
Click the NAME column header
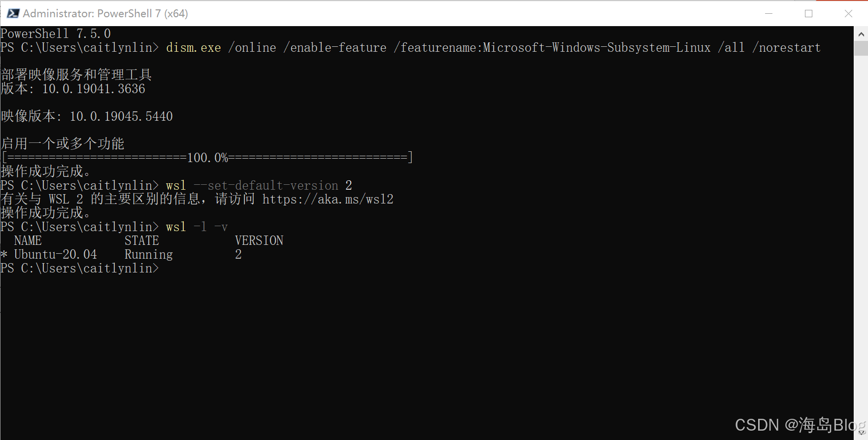(28, 240)
